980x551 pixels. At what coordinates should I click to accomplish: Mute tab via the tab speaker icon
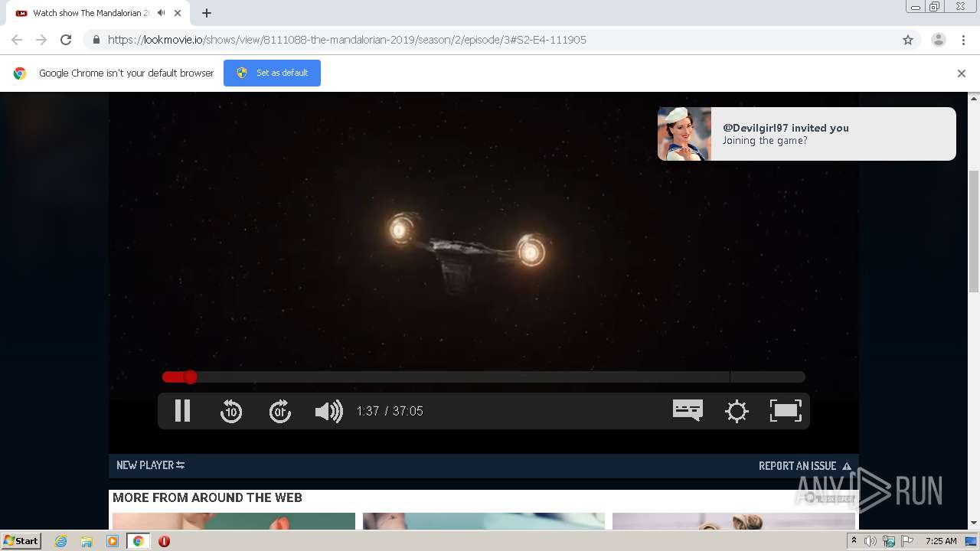[161, 13]
